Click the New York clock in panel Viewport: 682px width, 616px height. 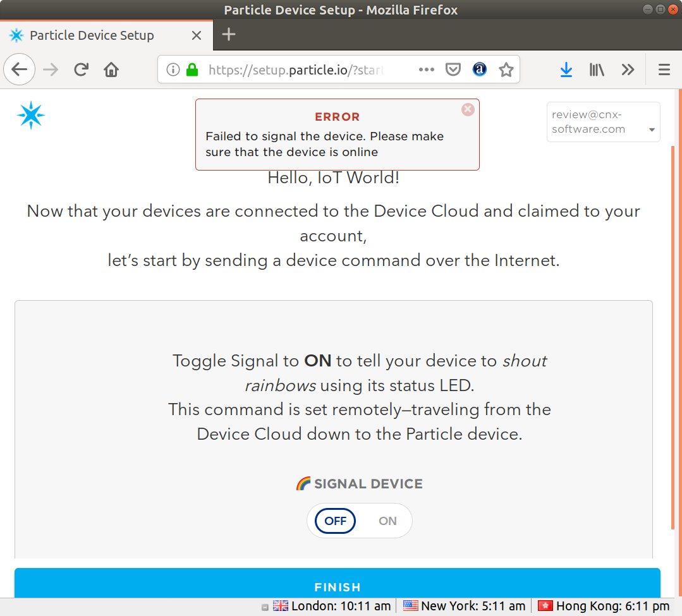[x=473, y=606]
